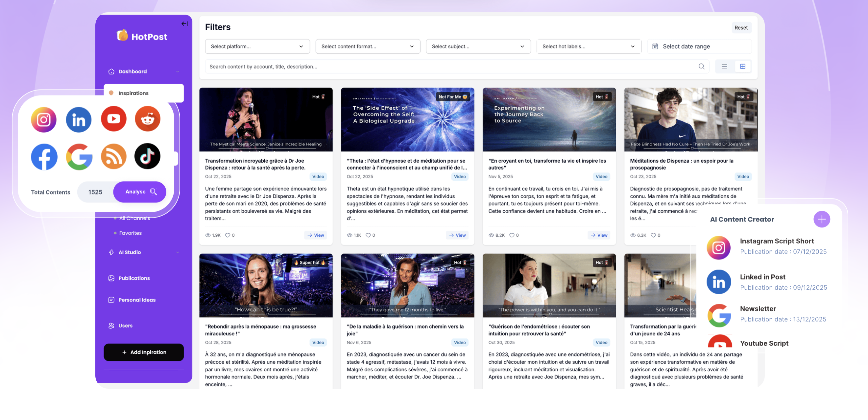Like the Janice healing video post
Image resolution: width=868 pixels, height=420 pixels.
coord(228,235)
